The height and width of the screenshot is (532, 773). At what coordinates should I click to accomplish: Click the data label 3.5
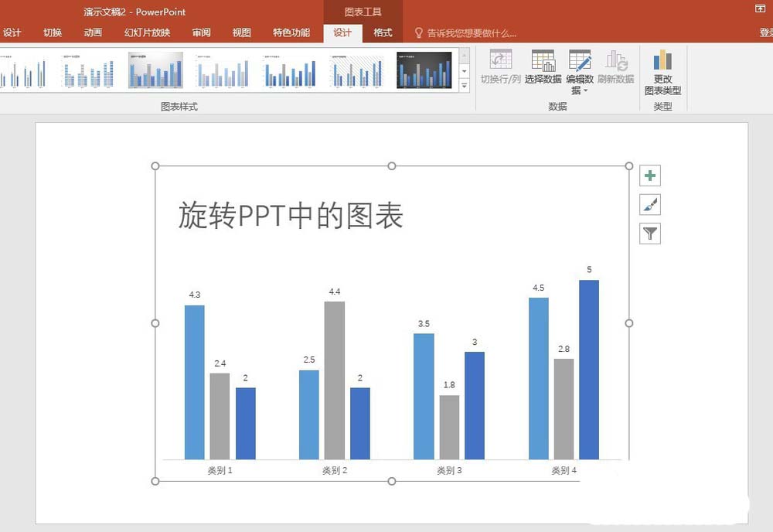[x=424, y=323]
